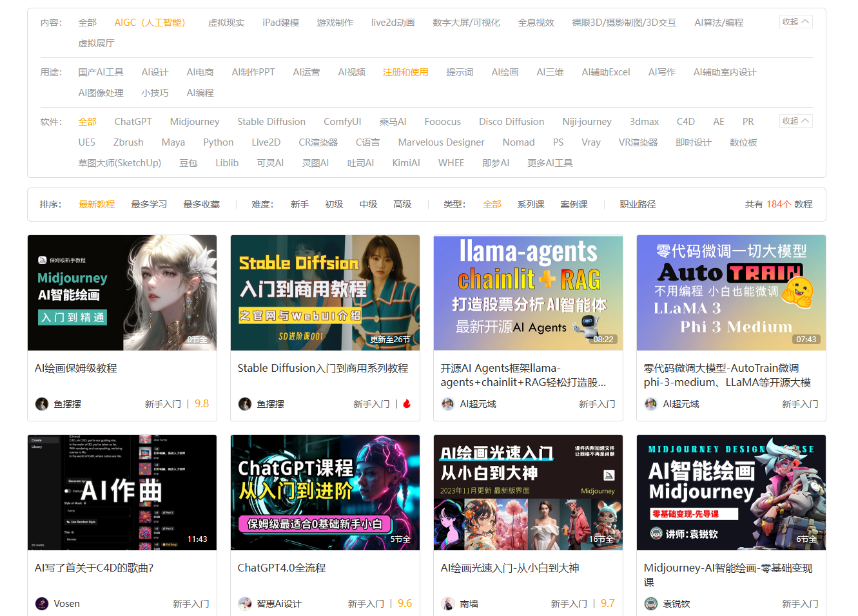
Task: Open Midjourney AI智能绘画 入门到精通 thumbnail
Action: pos(122,293)
